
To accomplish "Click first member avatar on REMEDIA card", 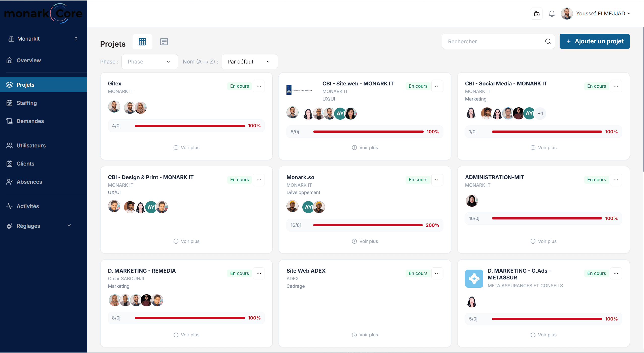I will pos(114,300).
